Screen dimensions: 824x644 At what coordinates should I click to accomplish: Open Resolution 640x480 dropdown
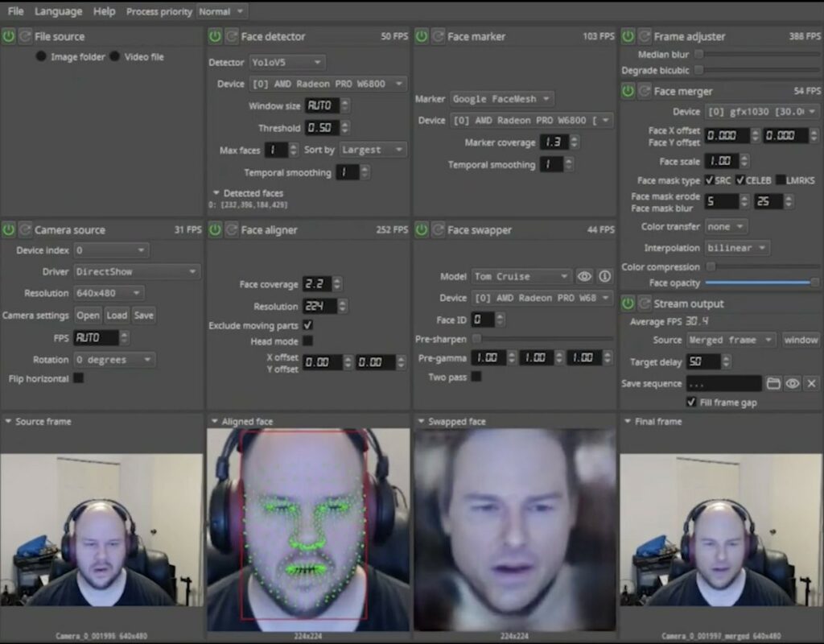coord(109,293)
